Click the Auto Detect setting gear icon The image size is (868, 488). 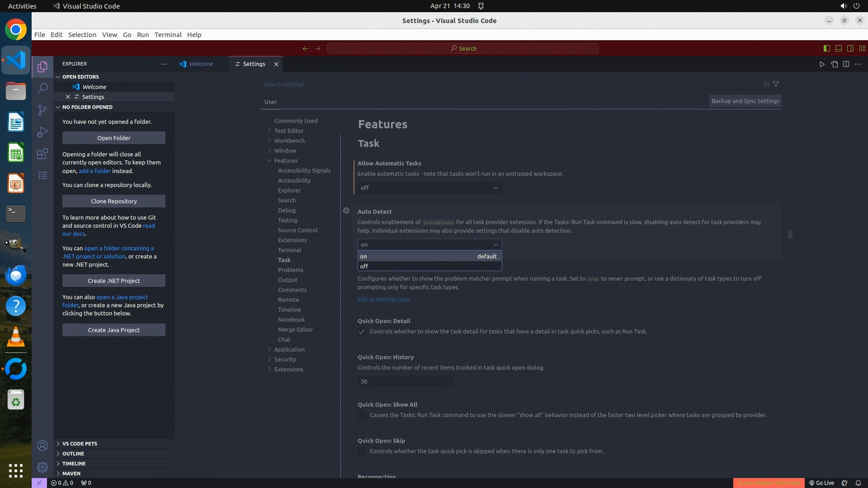tap(346, 211)
